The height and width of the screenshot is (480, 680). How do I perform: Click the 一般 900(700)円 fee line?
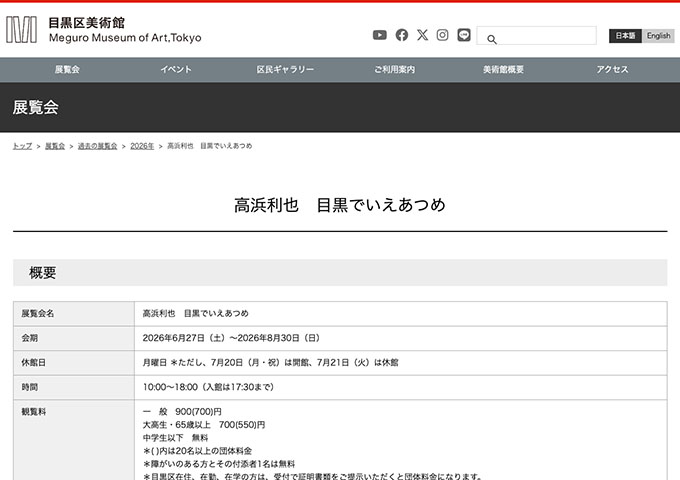click(x=182, y=411)
